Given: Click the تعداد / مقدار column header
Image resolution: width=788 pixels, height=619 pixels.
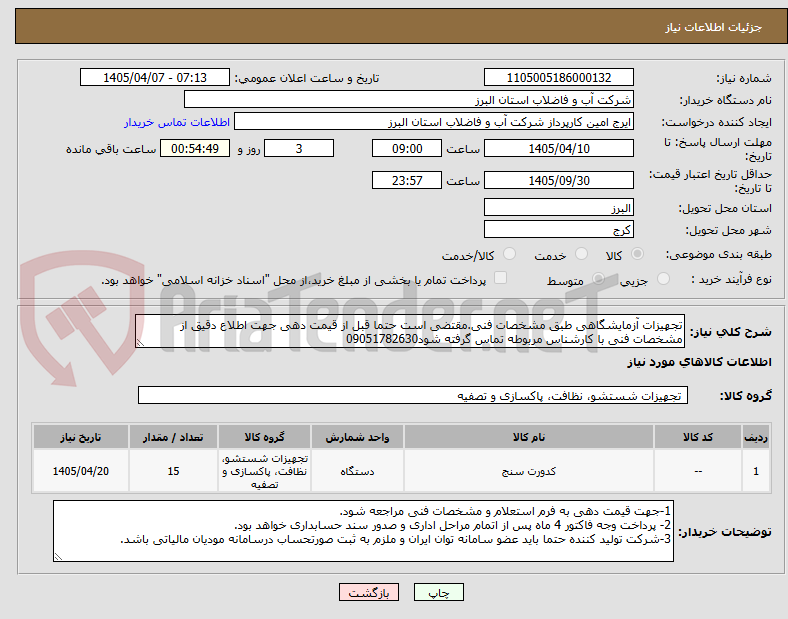Looking at the screenshot, I should click(x=173, y=437).
